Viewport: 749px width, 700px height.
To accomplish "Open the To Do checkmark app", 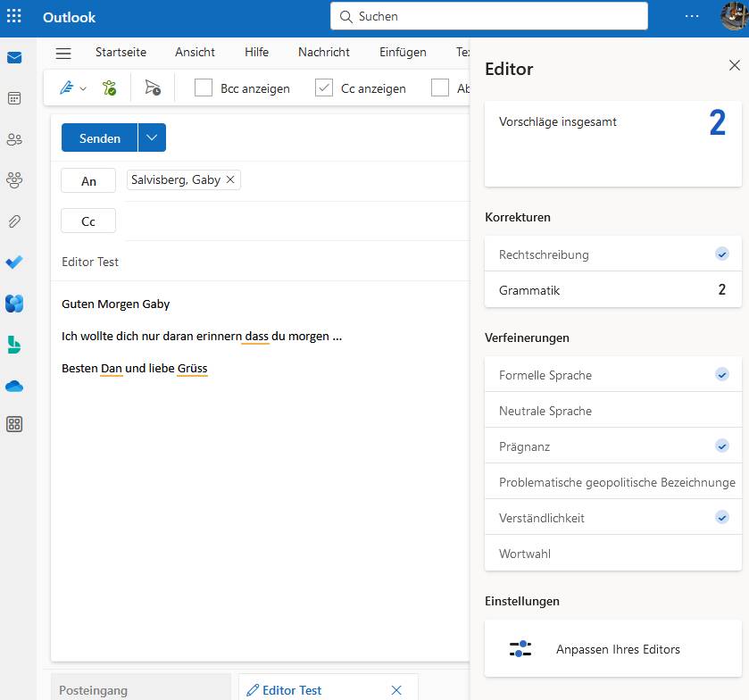I will [14, 262].
